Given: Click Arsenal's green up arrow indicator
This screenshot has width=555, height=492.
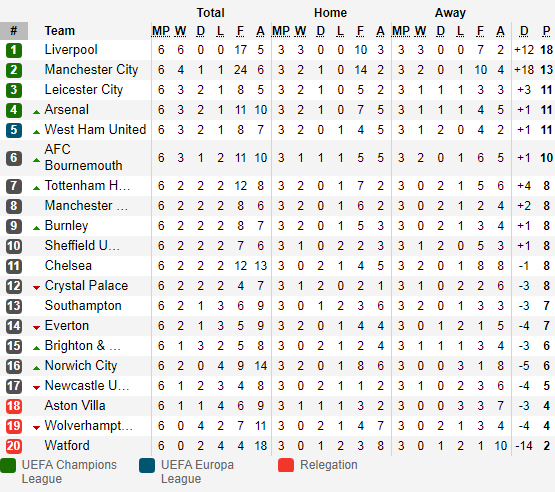Looking at the screenshot, I should pyautogui.click(x=36, y=112).
